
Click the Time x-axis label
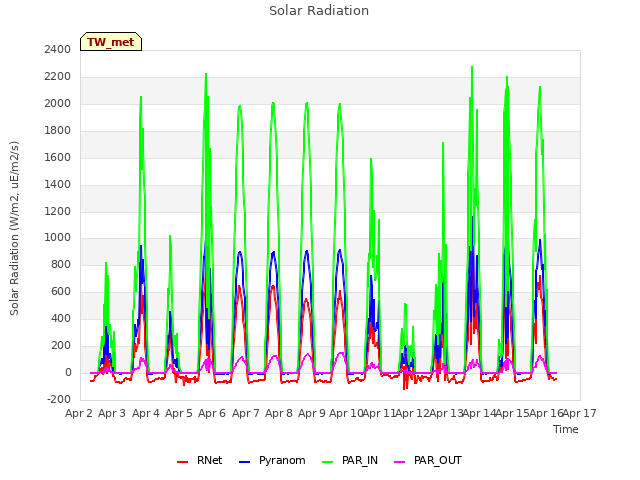[x=566, y=429]
